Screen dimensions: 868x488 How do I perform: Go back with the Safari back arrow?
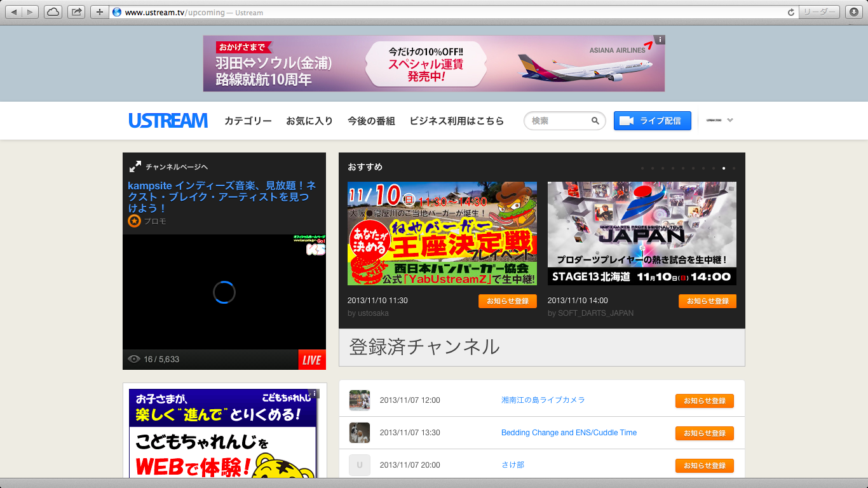(15, 12)
